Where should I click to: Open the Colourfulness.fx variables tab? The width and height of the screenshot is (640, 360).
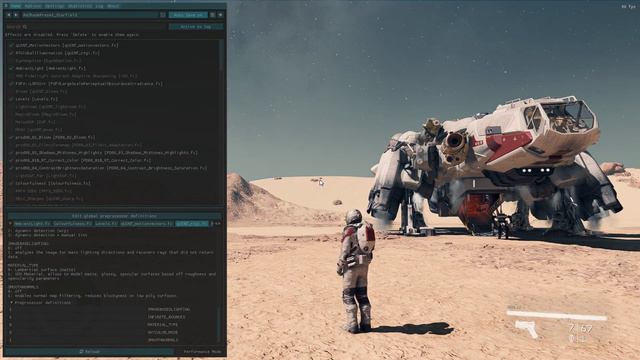73,224
